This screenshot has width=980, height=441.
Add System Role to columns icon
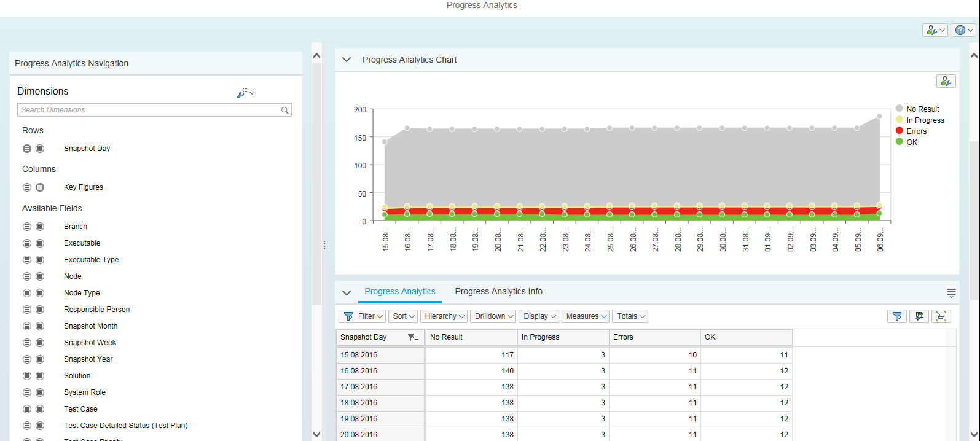tap(40, 392)
